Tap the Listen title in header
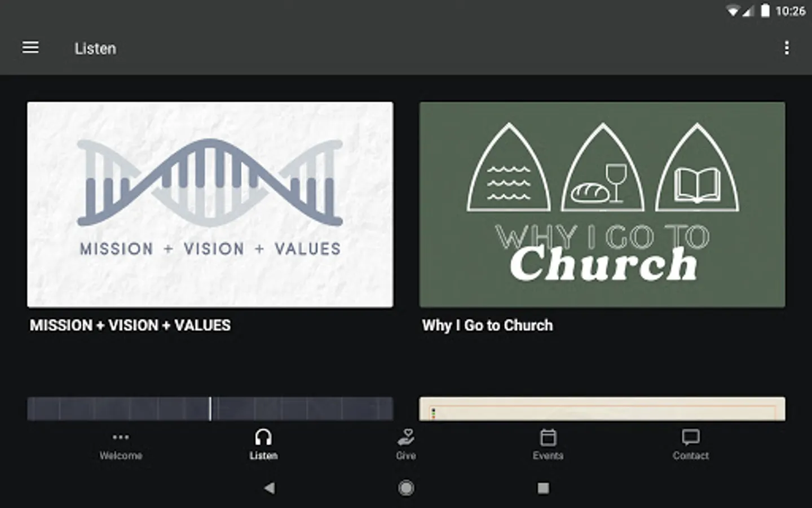Image resolution: width=812 pixels, height=508 pixels. [x=95, y=49]
